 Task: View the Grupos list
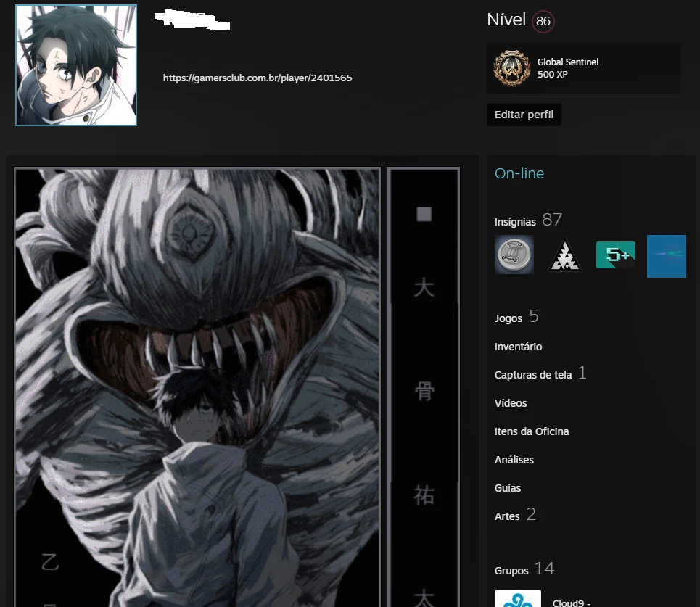click(511, 571)
